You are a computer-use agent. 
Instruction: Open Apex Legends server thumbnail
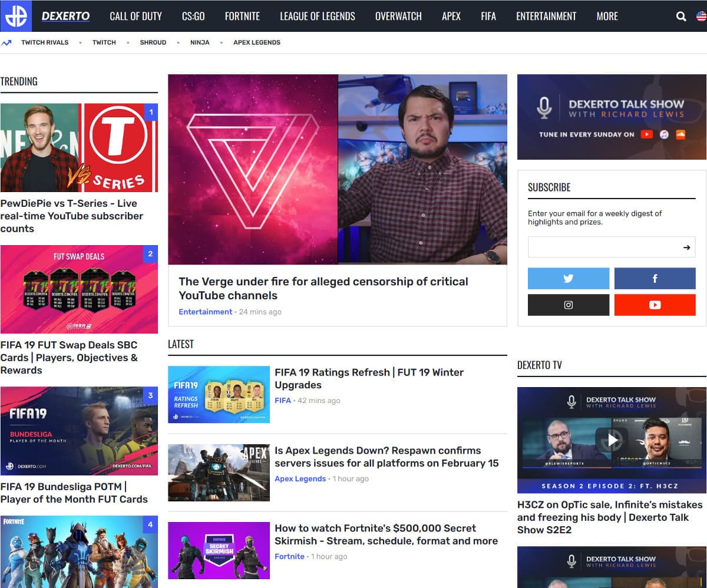point(219,473)
